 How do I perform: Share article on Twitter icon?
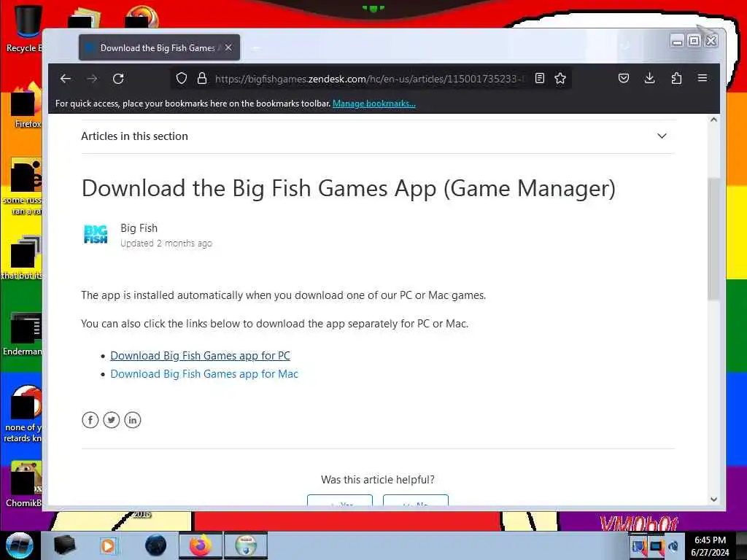click(112, 420)
